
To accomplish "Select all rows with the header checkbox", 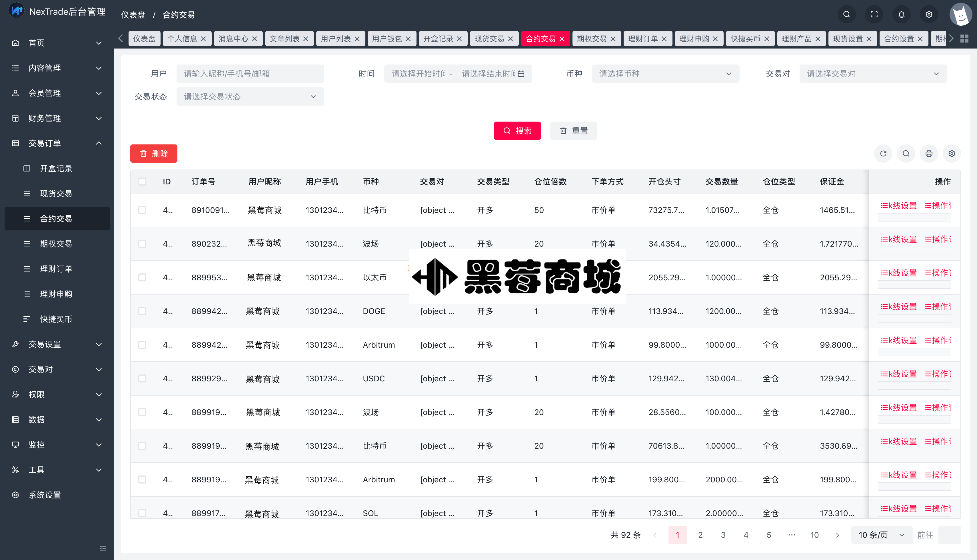I will [143, 182].
